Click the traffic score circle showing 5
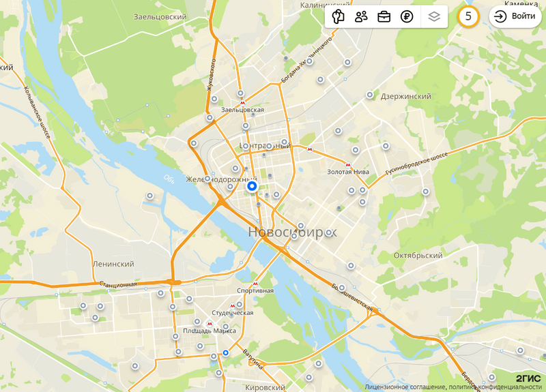 pos(468,16)
